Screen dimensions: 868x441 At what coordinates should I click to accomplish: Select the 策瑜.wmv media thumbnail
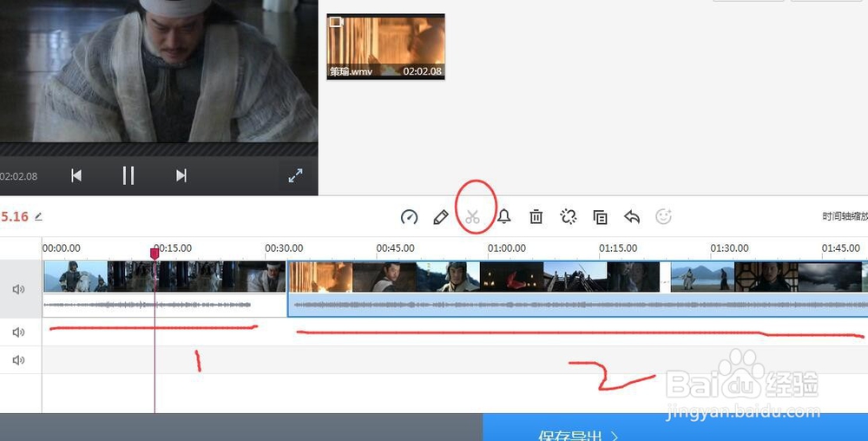(386, 47)
